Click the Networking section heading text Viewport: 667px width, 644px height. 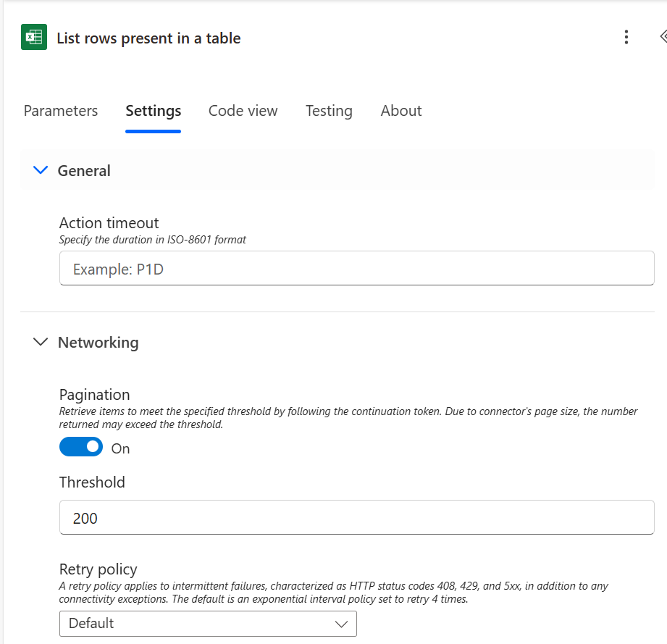click(x=98, y=342)
